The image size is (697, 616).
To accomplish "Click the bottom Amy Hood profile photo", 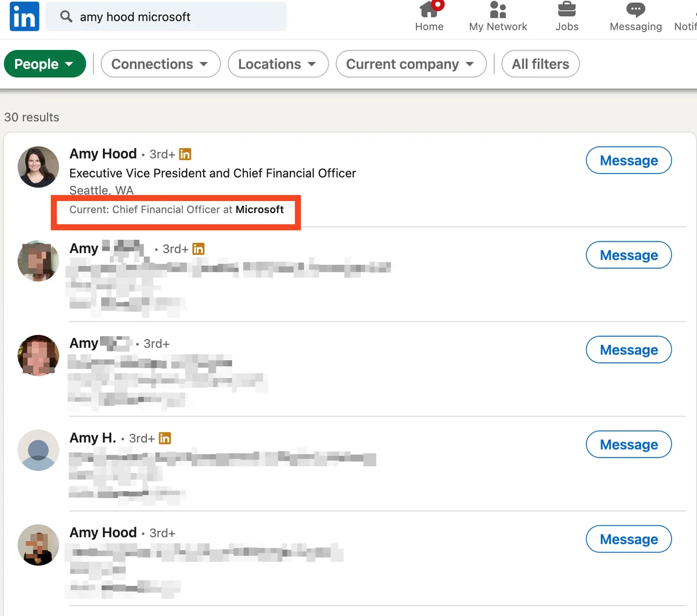I will pyautogui.click(x=38, y=545).
